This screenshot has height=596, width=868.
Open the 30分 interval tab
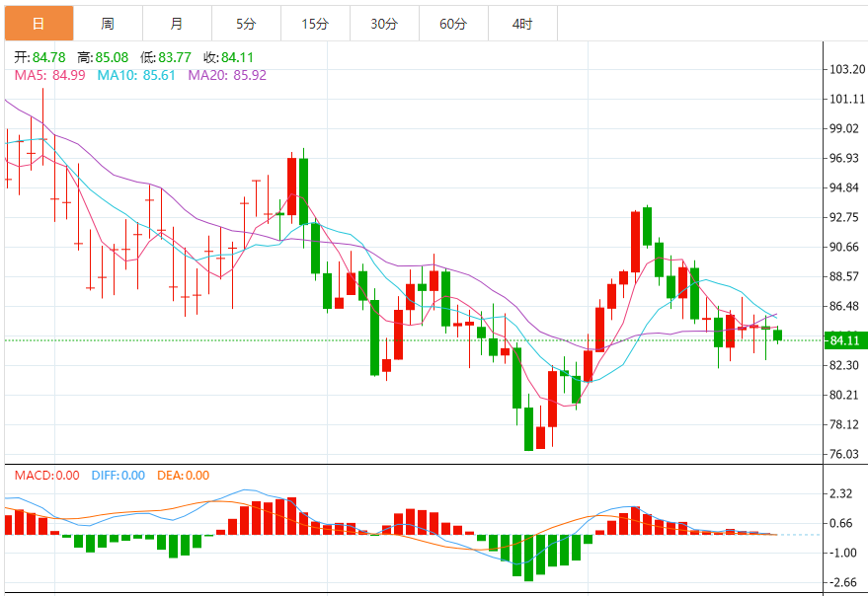(x=385, y=24)
